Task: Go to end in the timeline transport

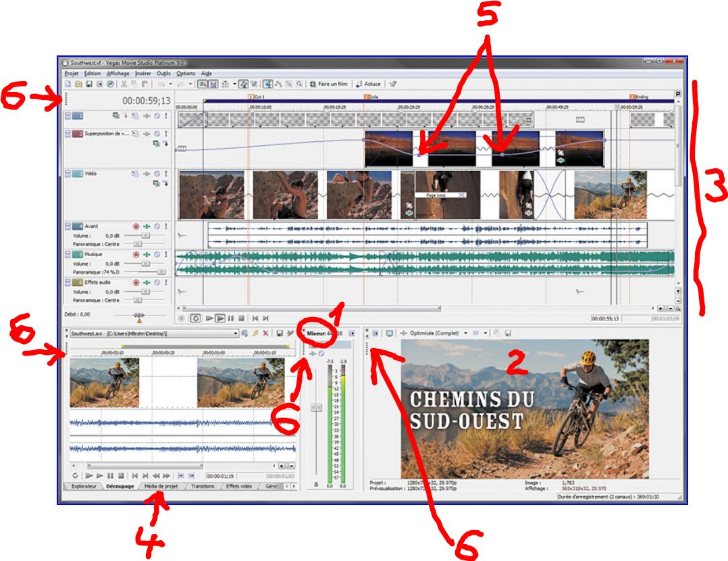Action: (x=265, y=318)
